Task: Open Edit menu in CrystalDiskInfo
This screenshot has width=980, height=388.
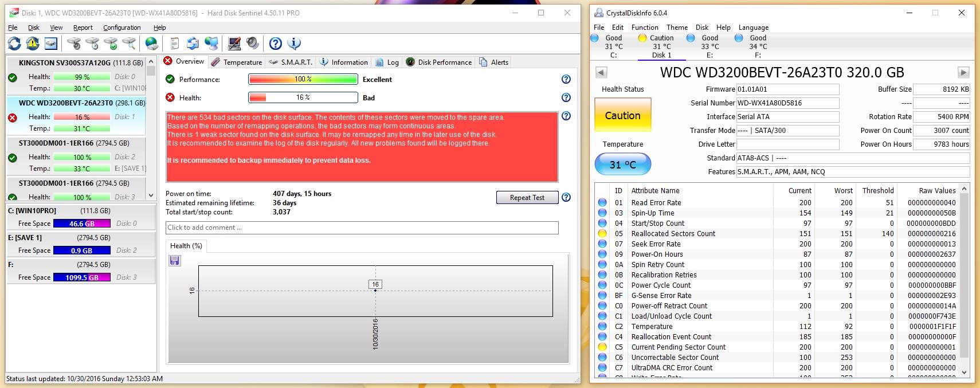Action: click(618, 28)
